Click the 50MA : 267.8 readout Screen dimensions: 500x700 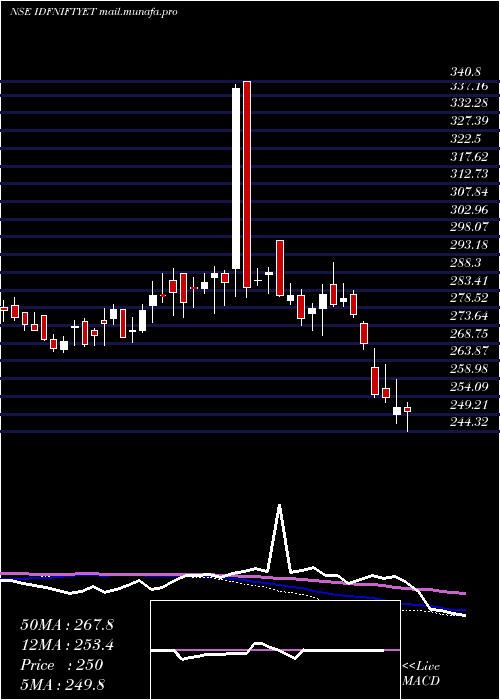(x=67, y=625)
